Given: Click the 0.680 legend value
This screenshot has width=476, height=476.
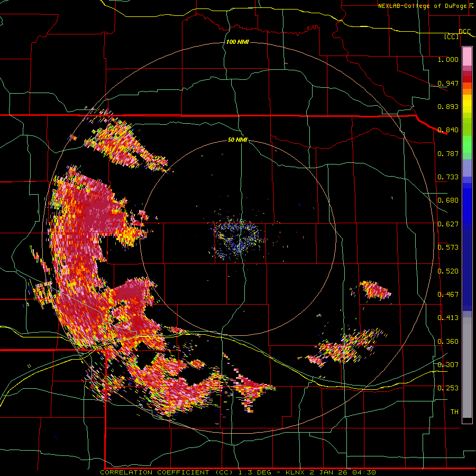Looking at the screenshot, I should point(448,200).
